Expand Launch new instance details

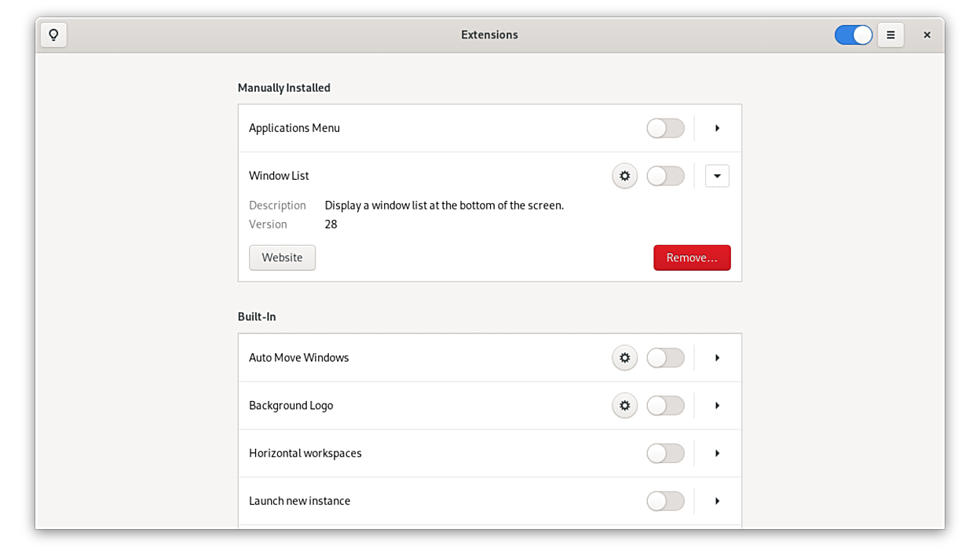tap(717, 501)
